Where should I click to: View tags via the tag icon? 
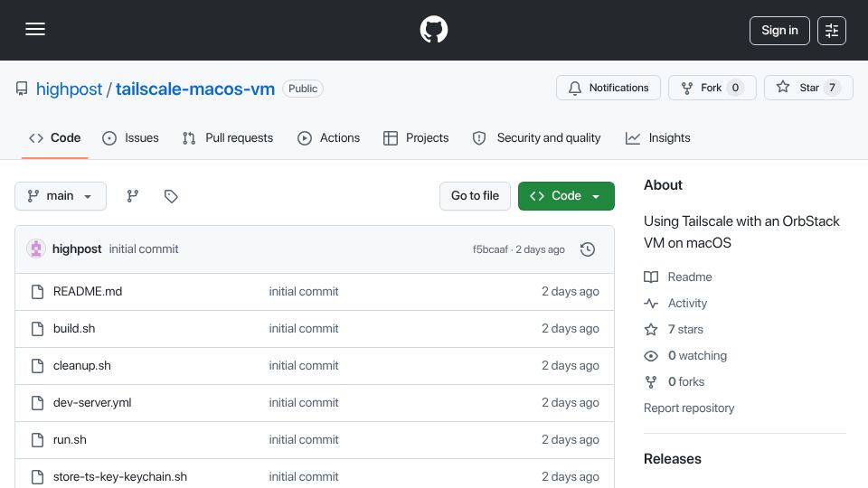[x=171, y=196]
